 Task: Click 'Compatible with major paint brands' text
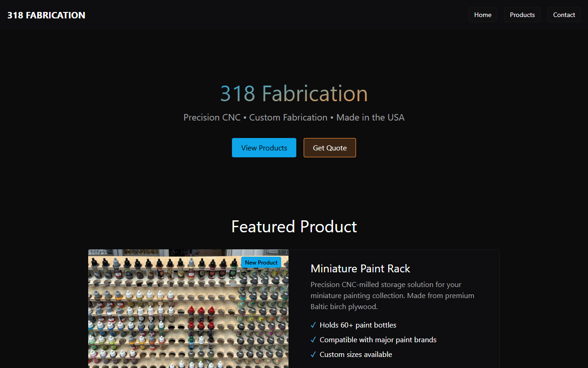(378, 339)
